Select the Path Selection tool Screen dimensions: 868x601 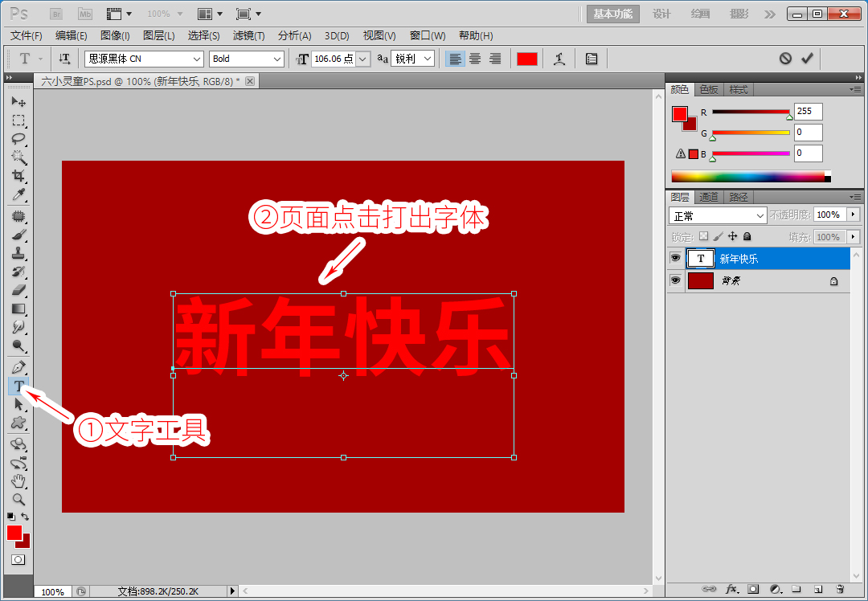point(18,404)
